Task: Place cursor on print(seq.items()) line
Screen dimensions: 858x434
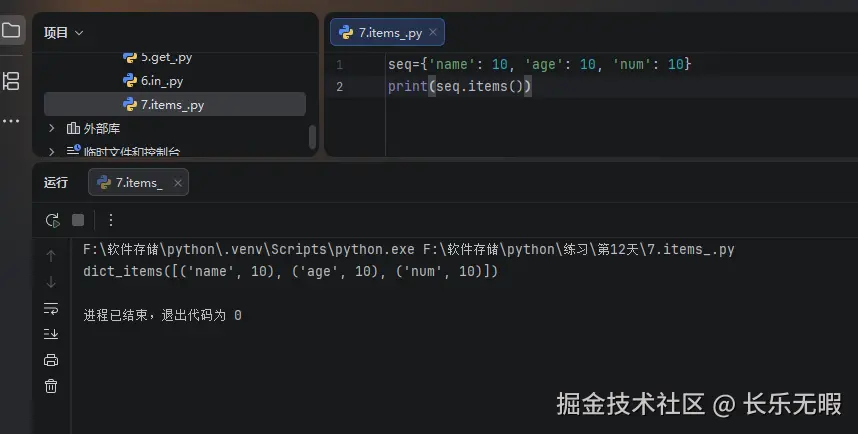Action: [460, 86]
